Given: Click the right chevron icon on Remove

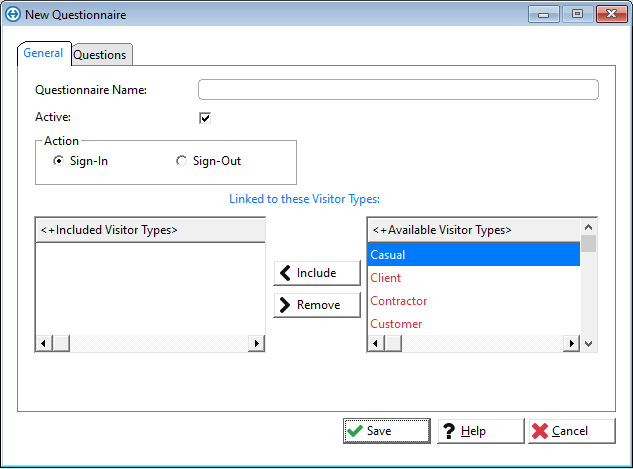Looking at the screenshot, I should 285,305.
